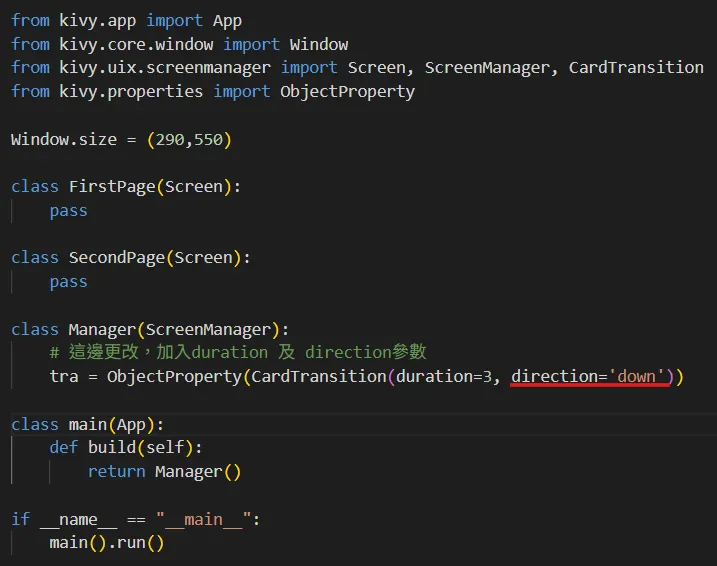Click 'kivy.properties' module name
The height and width of the screenshot is (566, 717).
point(131,91)
